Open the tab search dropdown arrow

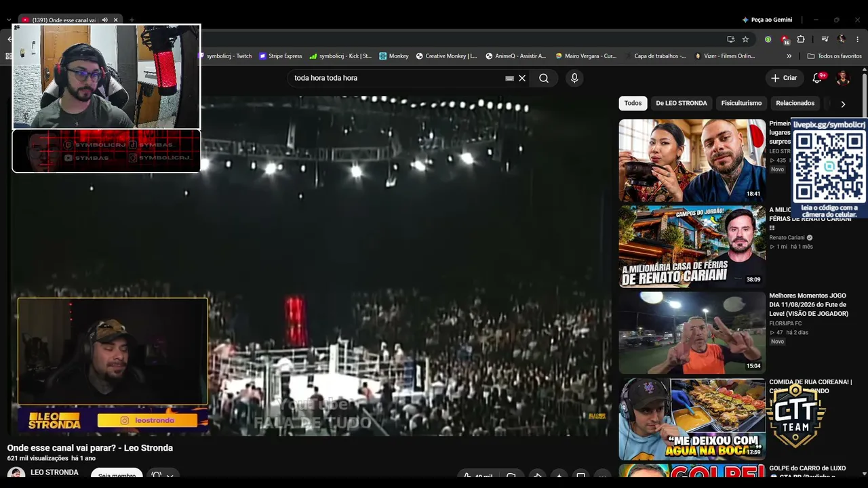9,20
